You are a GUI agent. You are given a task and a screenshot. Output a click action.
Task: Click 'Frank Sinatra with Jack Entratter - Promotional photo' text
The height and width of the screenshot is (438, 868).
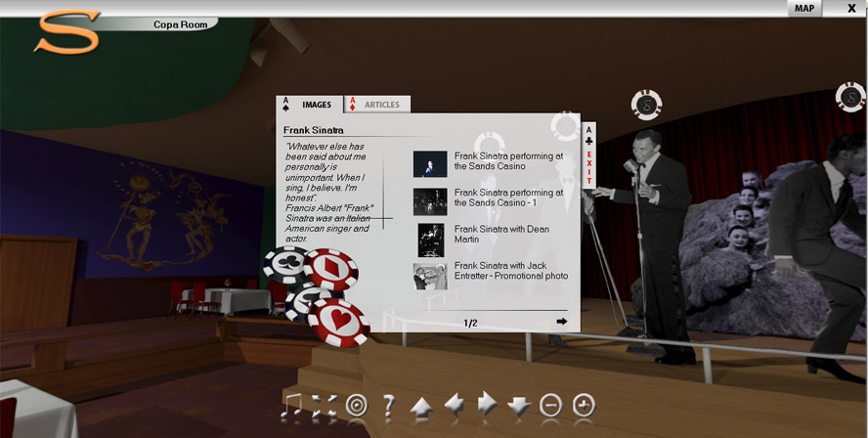[x=511, y=271]
